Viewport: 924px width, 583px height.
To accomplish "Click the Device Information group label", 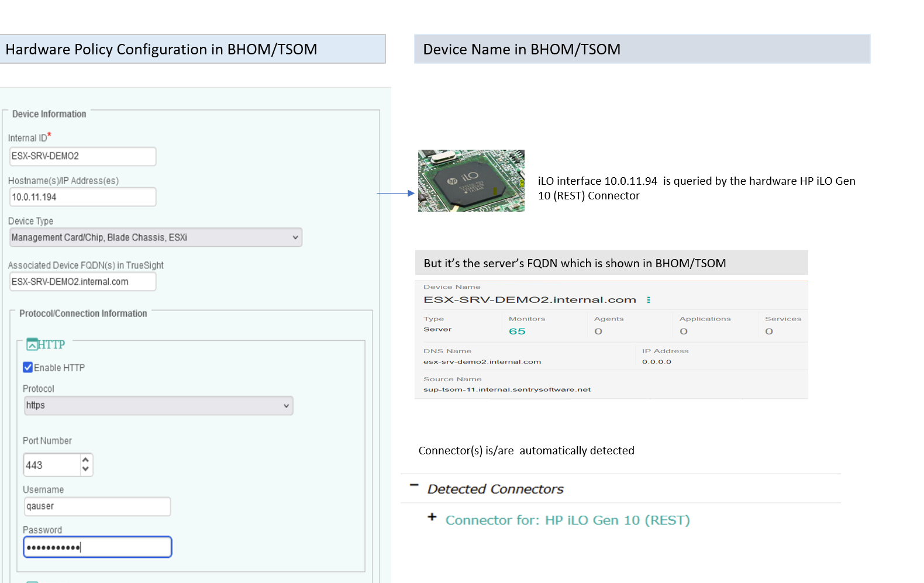I will point(49,114).
